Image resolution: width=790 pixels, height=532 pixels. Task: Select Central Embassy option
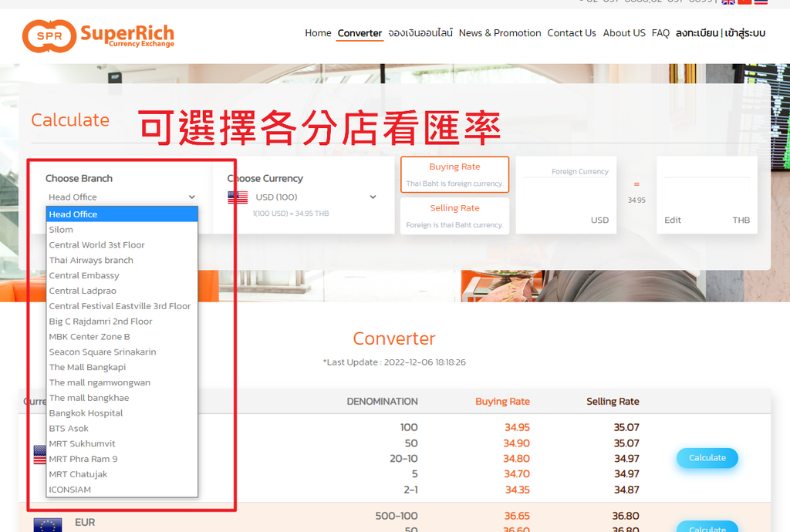pos(122,276)
